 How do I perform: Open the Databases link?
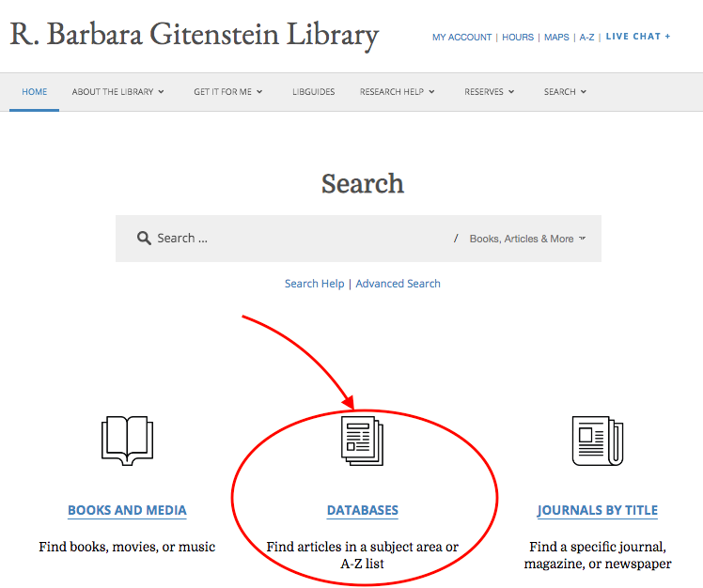pyautogui.click(x=362, y=510)
